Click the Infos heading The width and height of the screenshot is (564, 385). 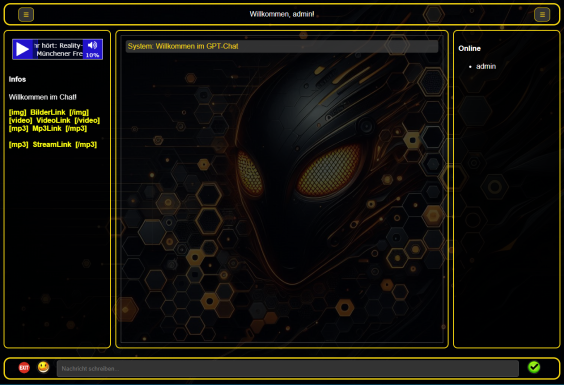(x=17, y=79)
